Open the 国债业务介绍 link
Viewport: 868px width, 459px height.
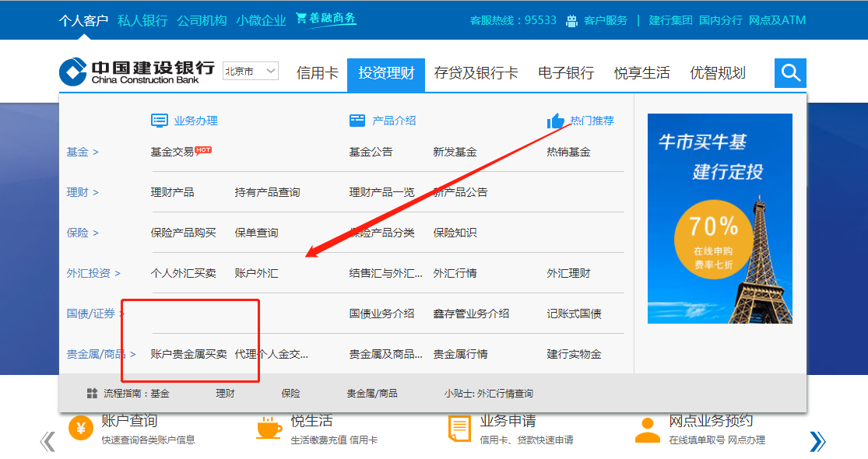pyautogui.click(x=382, y=313)
